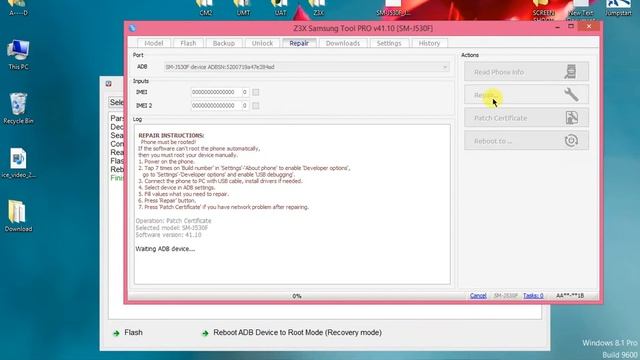The width and height of the screenshot is (640, 360).
Task: Open the Backup tab
Action: [224, 43]
